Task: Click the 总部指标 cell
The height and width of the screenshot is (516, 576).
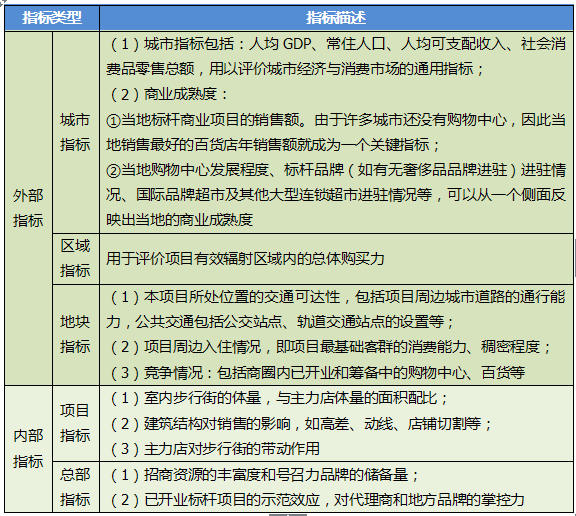Action: [x=75, y=487]
